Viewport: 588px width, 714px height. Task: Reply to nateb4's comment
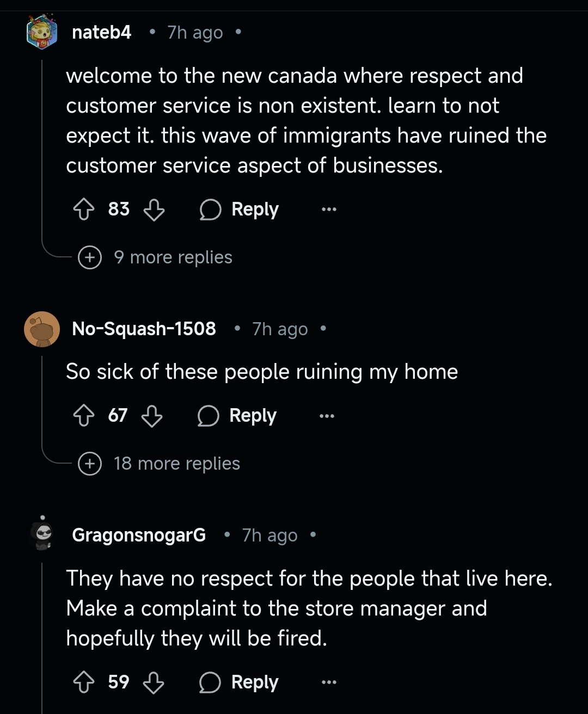[240, 210]
